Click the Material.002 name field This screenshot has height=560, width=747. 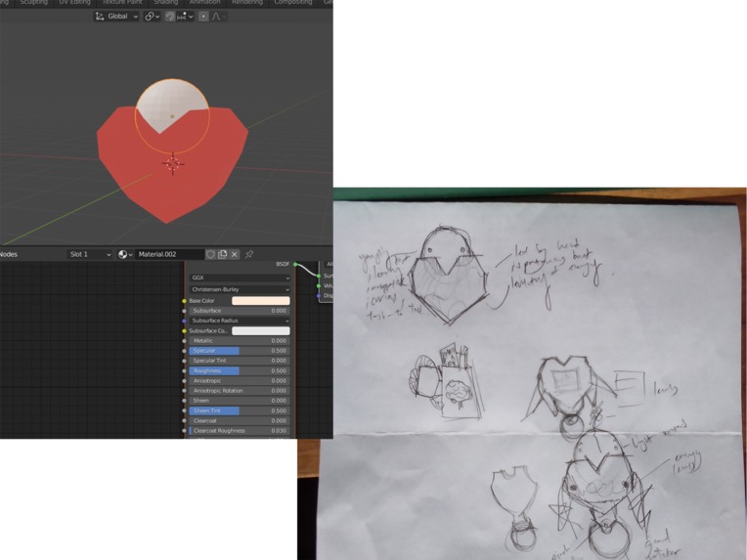click(169, 254)
